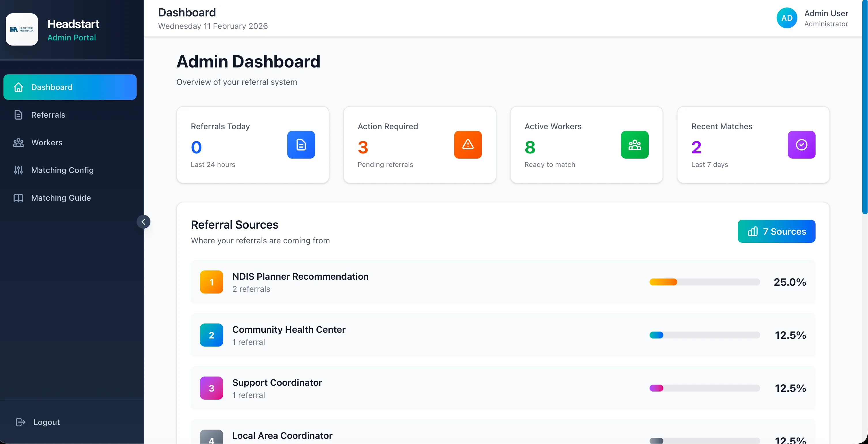Click the Logout label

click(x=46, y=422)
